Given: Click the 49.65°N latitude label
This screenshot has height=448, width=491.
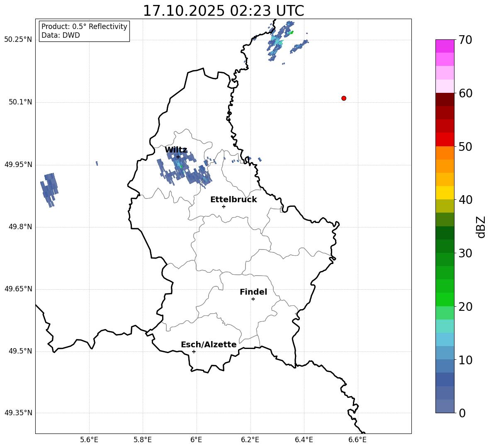Looking at the screenshot, I should (x=18, y=288).
